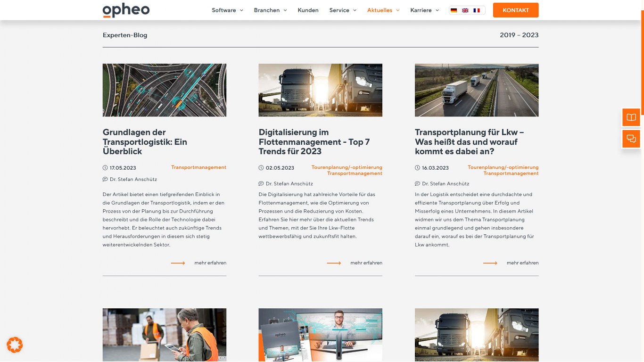Expand the Service menu
This screenshot has height=362, width=644.
[343, 10]
